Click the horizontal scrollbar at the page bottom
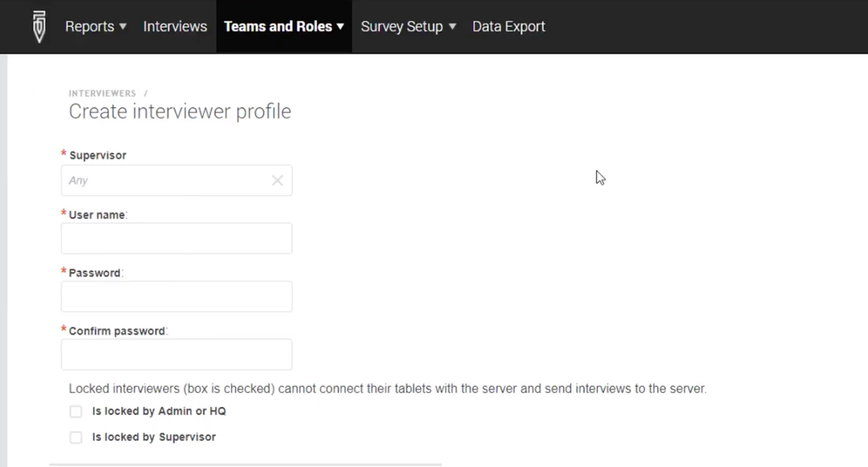Viewport: 868px width, 467px height. click(245, 465)
